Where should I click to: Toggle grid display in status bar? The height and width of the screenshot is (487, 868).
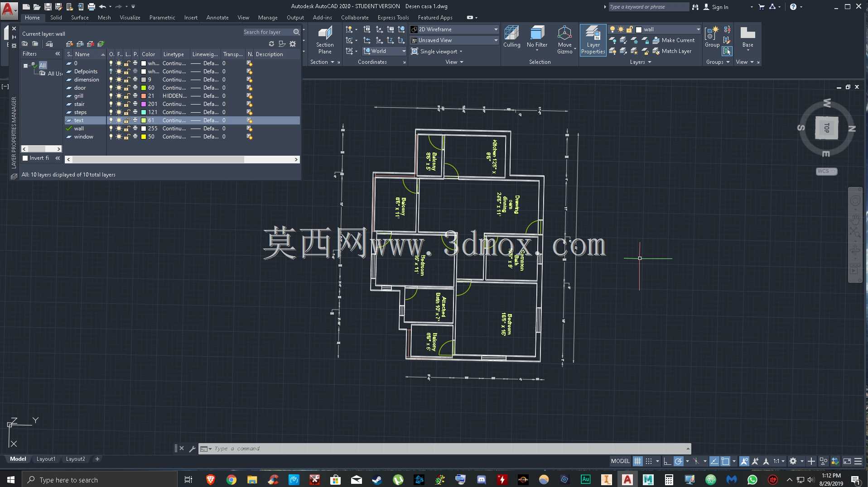637,461
